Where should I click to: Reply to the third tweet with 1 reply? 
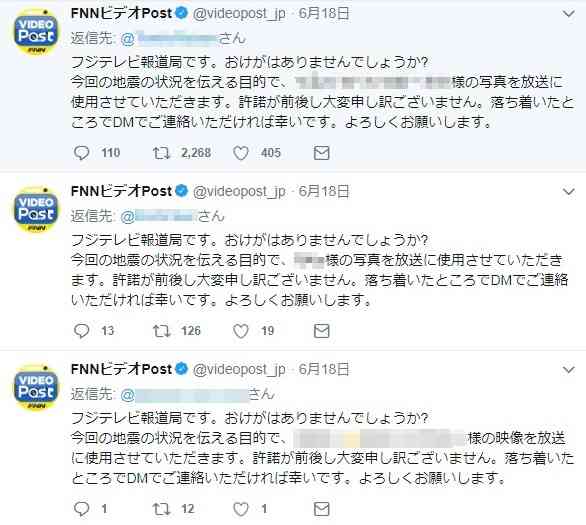tap(81, 509)
